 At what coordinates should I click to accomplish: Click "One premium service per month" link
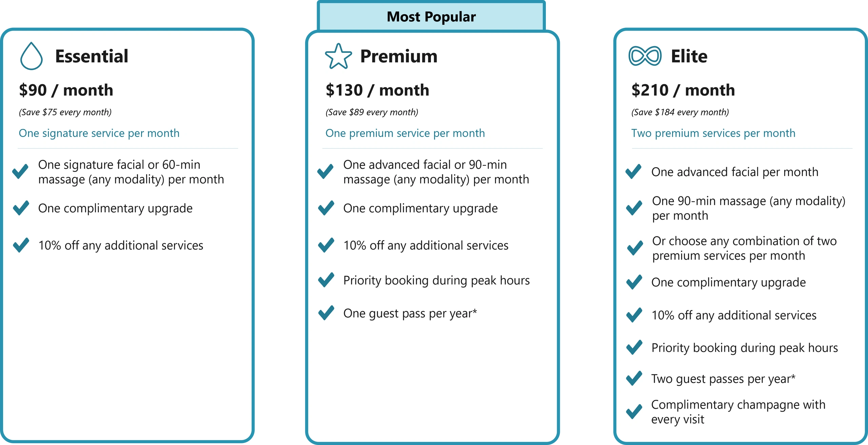pyautogui.click(x=405, y=133)
